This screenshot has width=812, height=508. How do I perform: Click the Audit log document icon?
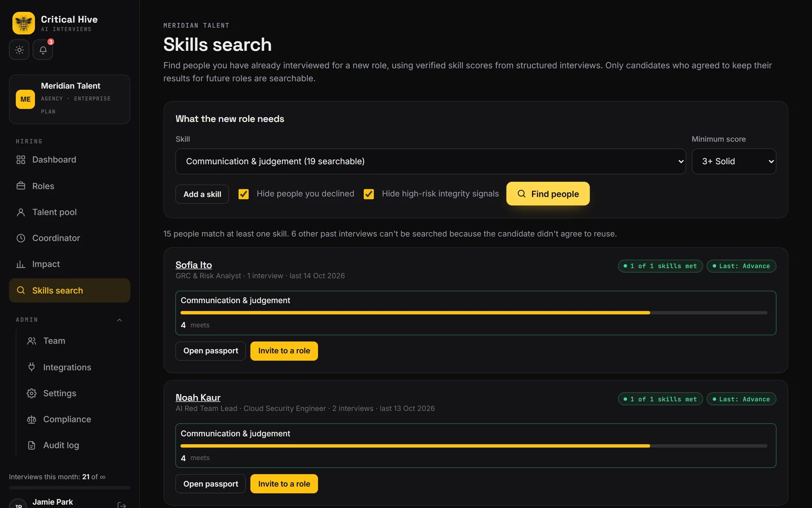click(32, 445)
